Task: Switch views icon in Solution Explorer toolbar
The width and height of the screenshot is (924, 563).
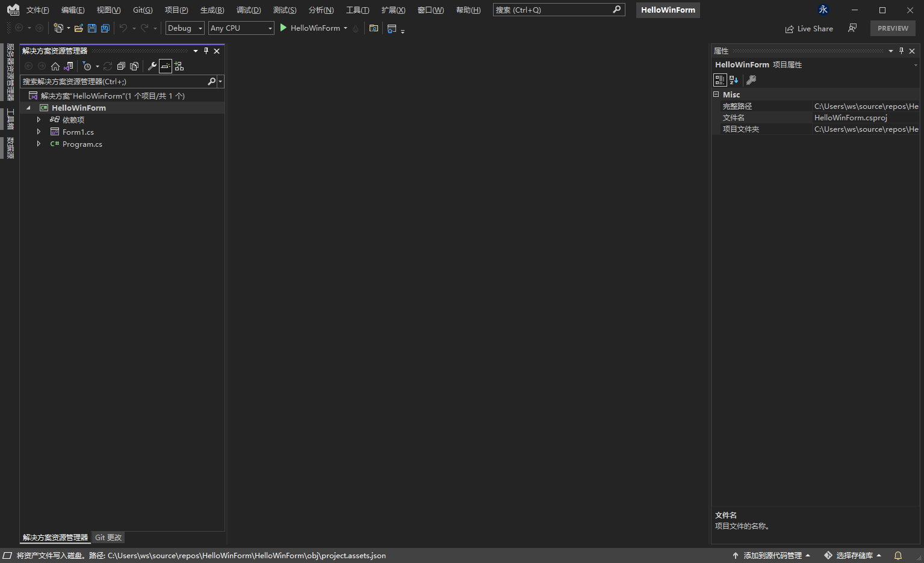Action: coord(69,66)
